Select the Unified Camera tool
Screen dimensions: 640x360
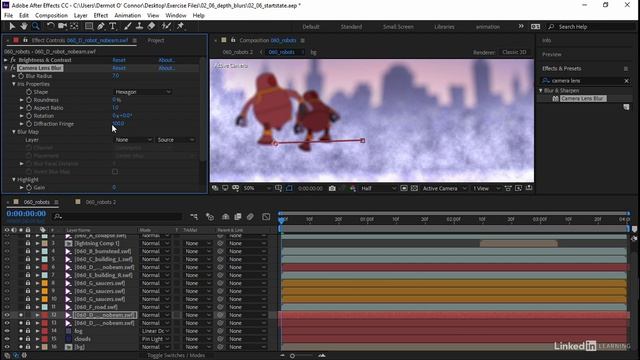[62, 26]
